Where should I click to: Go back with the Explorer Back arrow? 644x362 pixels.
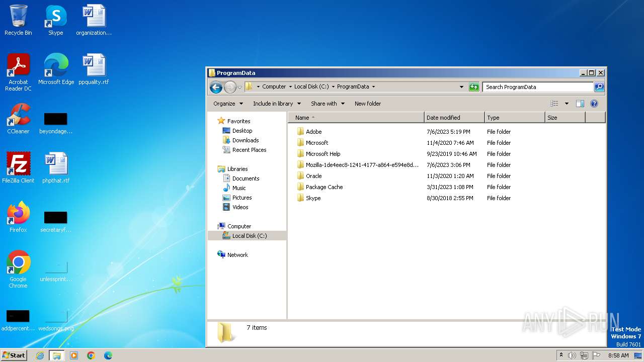(x=216, y=87)
